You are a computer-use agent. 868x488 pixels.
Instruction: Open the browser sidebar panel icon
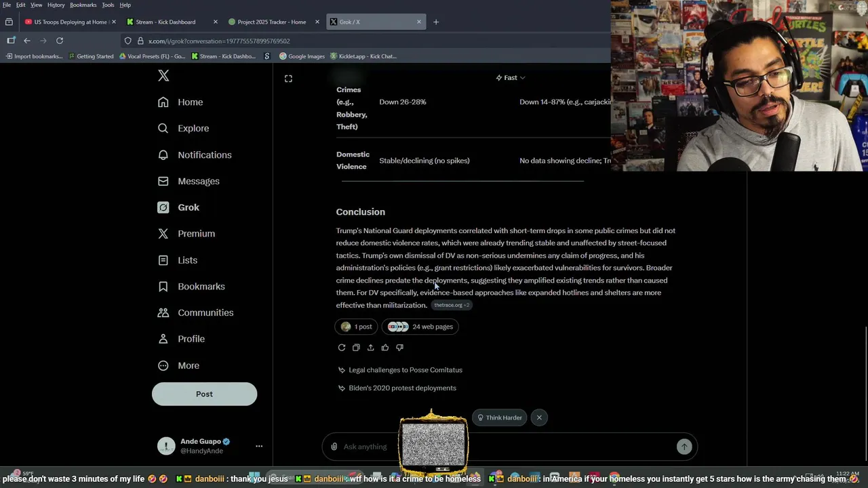coord(10,41)
